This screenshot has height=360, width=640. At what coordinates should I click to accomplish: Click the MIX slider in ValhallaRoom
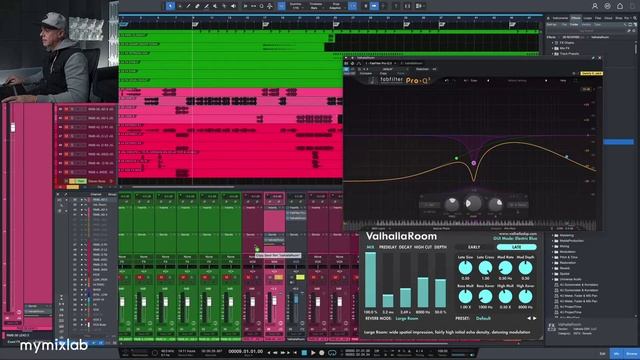[x=370, y=280]
